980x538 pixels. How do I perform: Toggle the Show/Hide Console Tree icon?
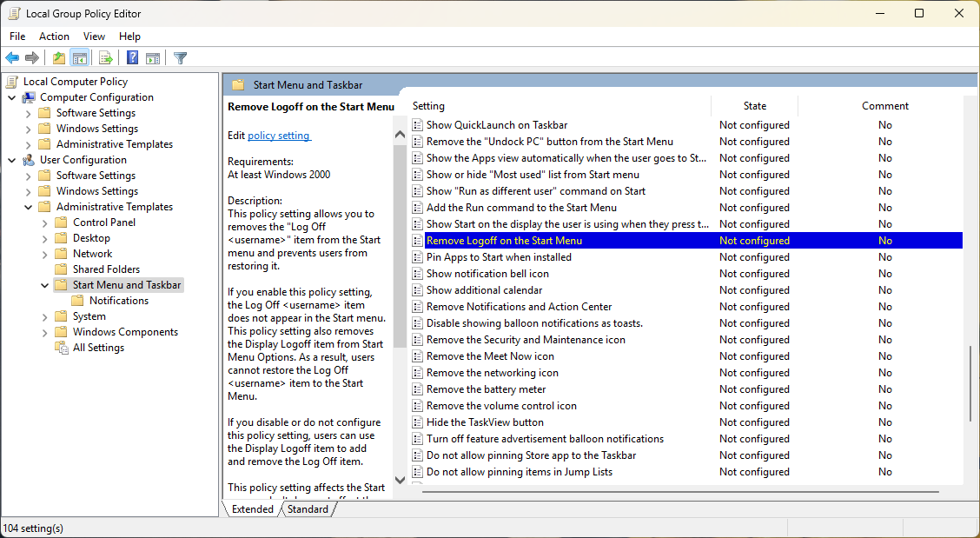tap(79, 57)
